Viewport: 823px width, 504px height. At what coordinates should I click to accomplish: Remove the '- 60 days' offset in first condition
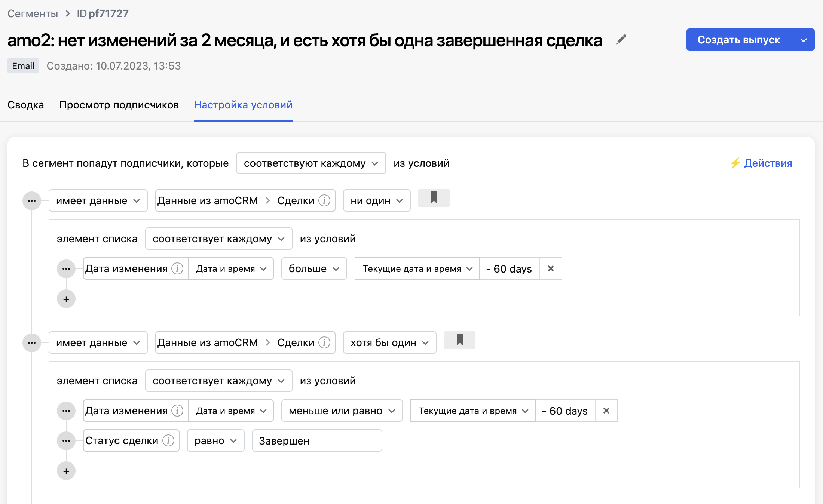(550, 268)
